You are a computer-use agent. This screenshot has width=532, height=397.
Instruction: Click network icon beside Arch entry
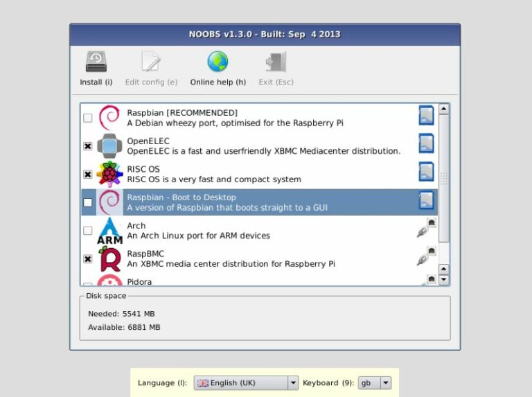(x=426, y=228)
